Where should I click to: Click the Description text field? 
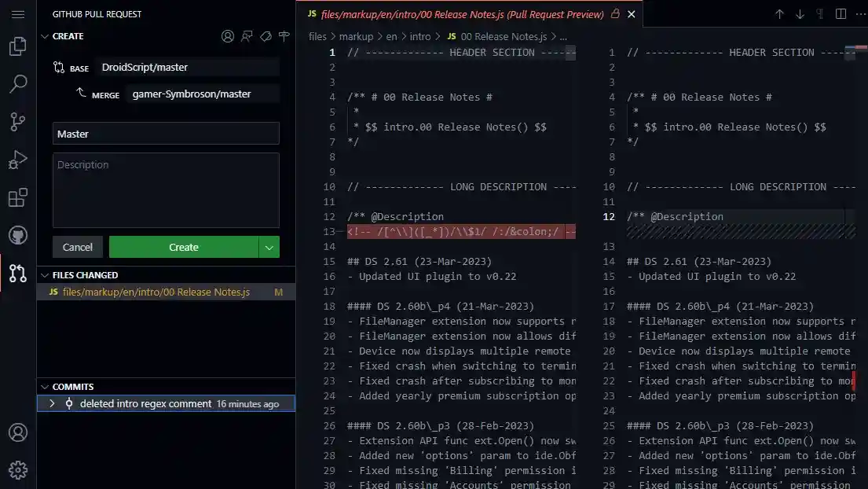(x=166, y=189)
